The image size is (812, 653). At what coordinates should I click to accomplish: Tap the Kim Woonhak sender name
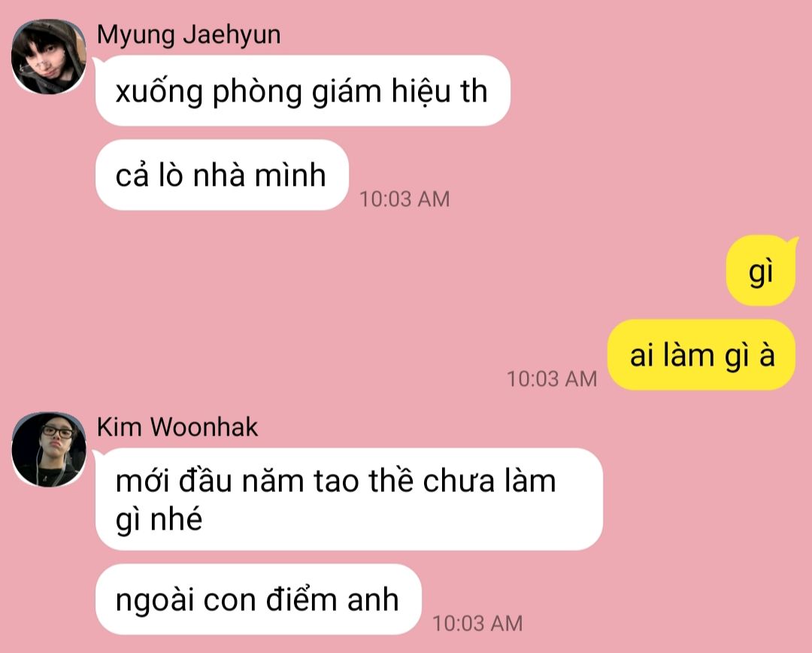pyautogui.click(x=177, y=427)
